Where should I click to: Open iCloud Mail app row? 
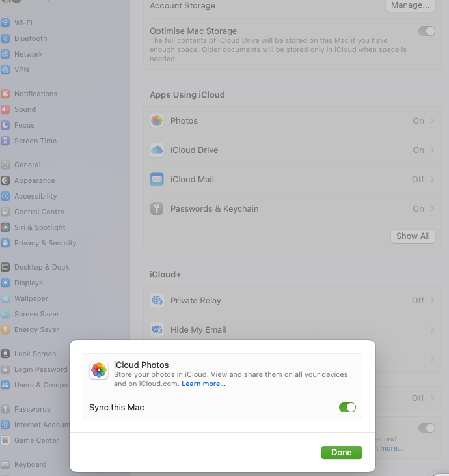pos(292,180)
